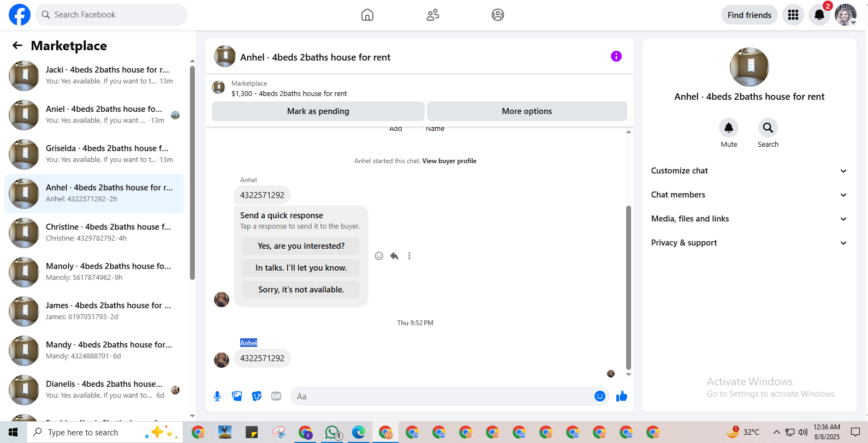Open the Dianelis conversation

(94, 390)
